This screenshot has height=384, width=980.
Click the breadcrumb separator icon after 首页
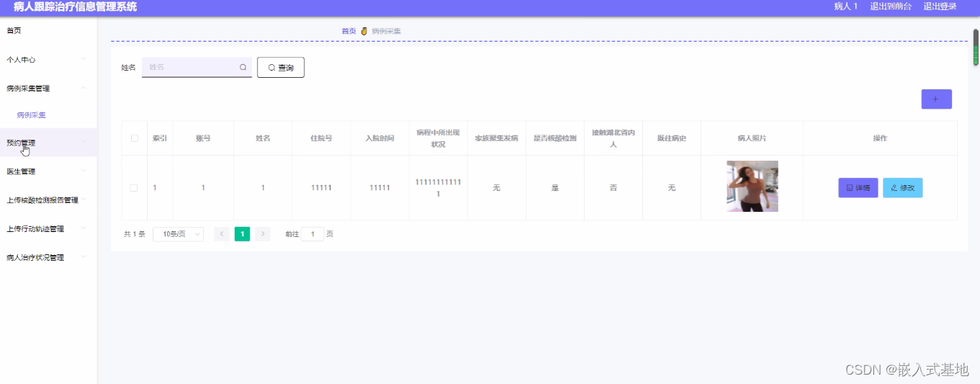click(364, 31)
